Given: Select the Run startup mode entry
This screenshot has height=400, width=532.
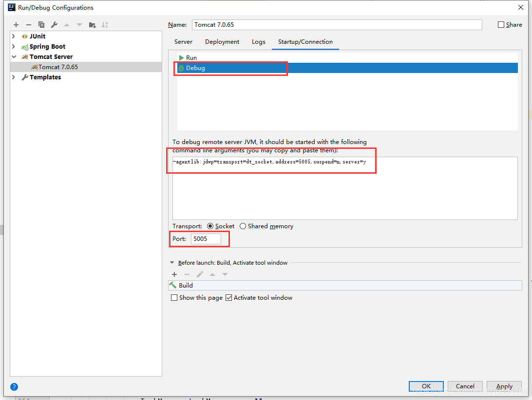Looking at the screenshot, I should [x=347, y=57].
